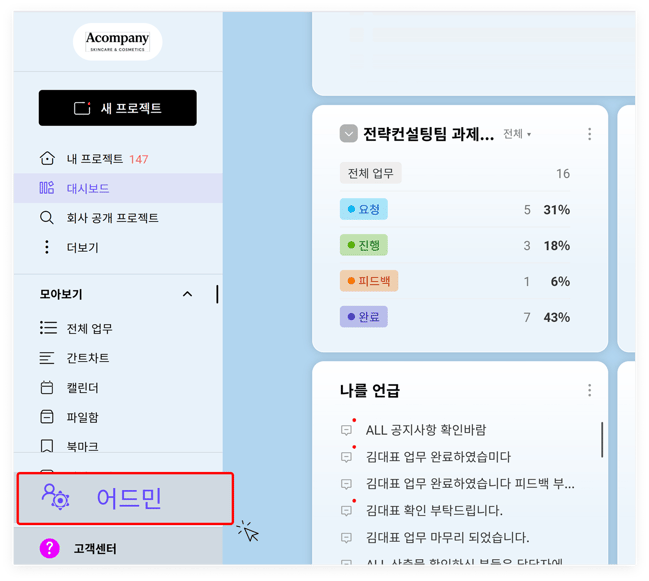Open the 북마크 icon

[x=47, y=446]
